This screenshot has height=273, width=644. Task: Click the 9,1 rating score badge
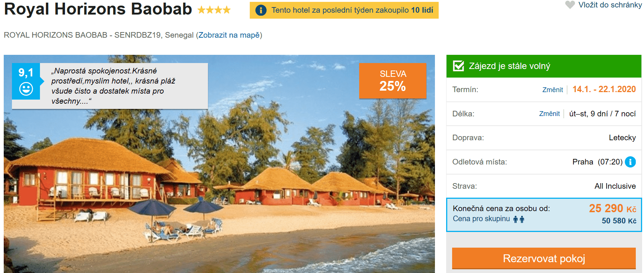click(x=26, y=81)
